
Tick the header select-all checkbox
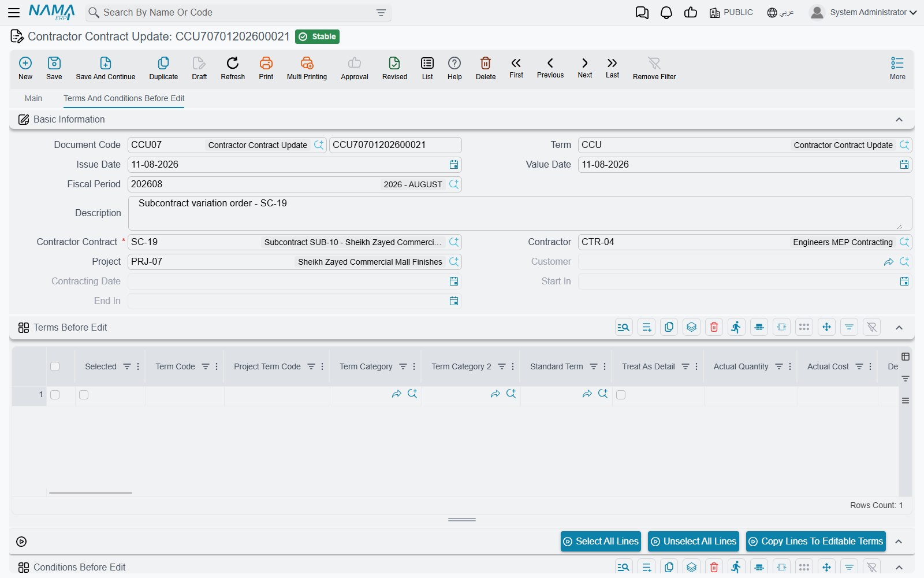pos(55,366)
